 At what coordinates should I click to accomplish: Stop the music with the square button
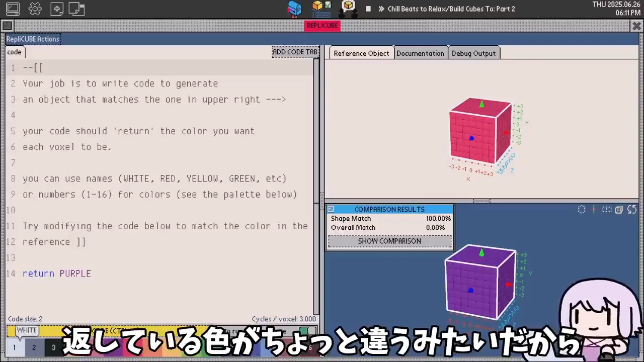[x=368, y=9]
